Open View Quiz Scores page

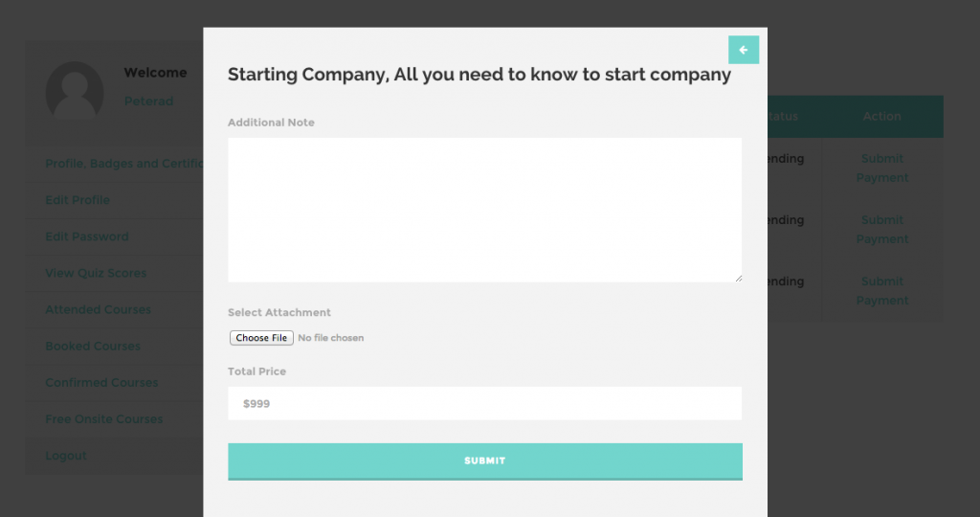coord(96,273)
